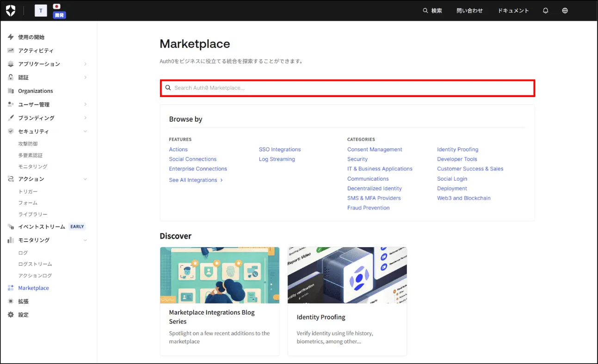Select 多要素認証 in the sidebar
Screen dimensions: 598x364
(x=31, y=155)
